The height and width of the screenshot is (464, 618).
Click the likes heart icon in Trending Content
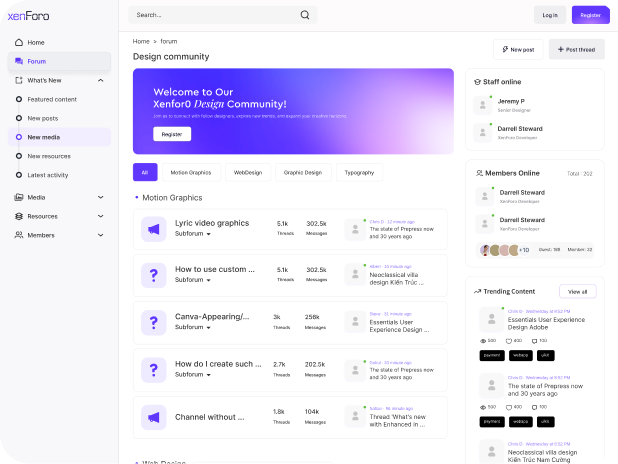coord(510,341)
